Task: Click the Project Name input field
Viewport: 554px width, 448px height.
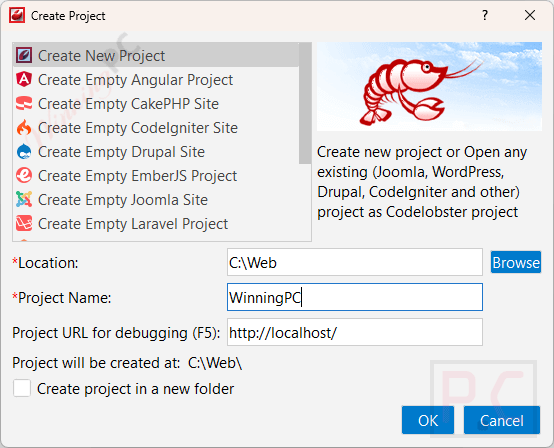Action: [x=355, y=297]
